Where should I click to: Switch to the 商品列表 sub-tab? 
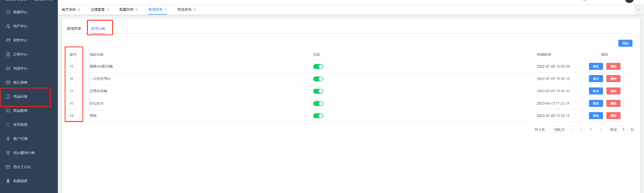coord(74,29)
